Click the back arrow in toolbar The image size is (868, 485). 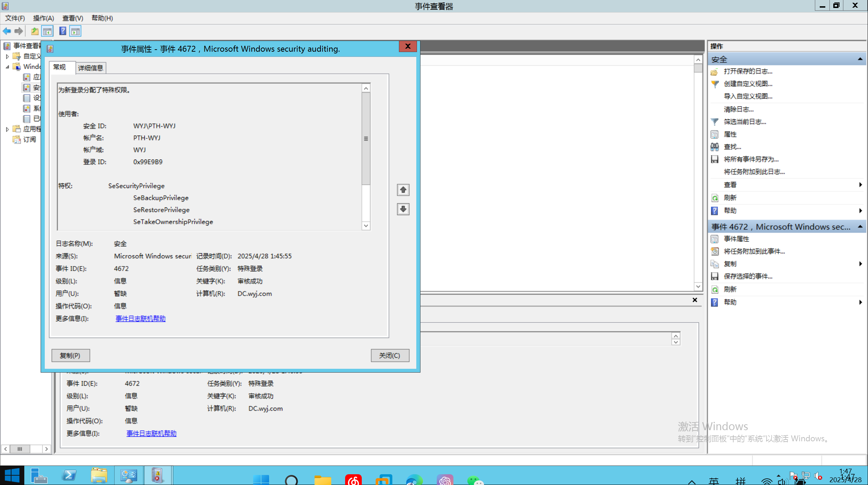(x=7, y=31)
